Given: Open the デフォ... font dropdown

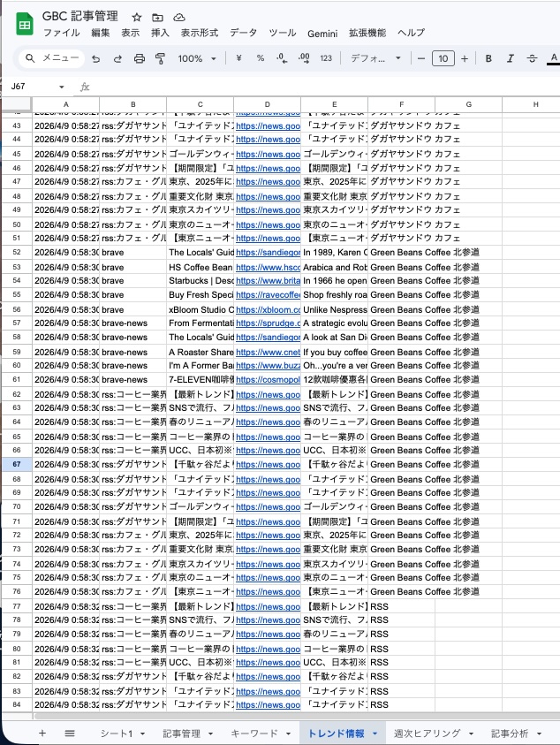Looking at the screenshot, I should [x=375, y=58].
